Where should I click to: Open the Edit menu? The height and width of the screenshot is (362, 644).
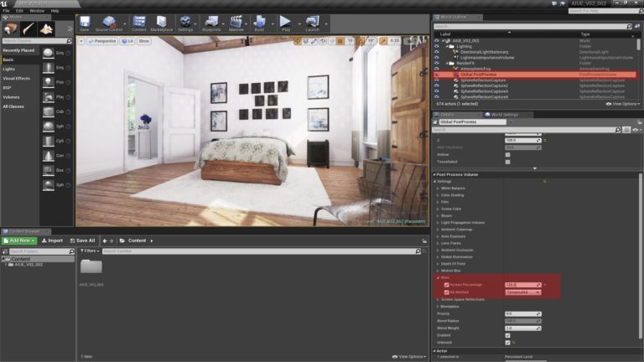click(19, 11)
